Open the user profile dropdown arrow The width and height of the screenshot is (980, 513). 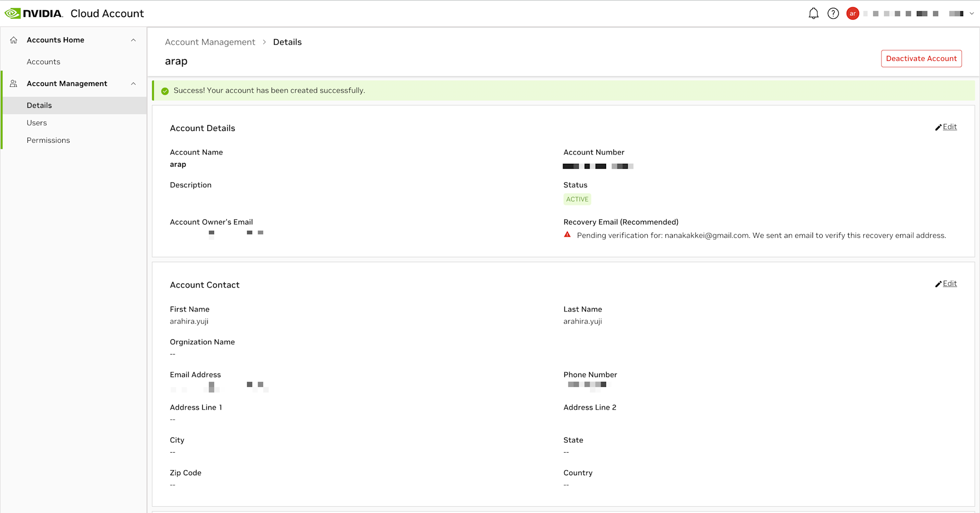tap(972, 14)
